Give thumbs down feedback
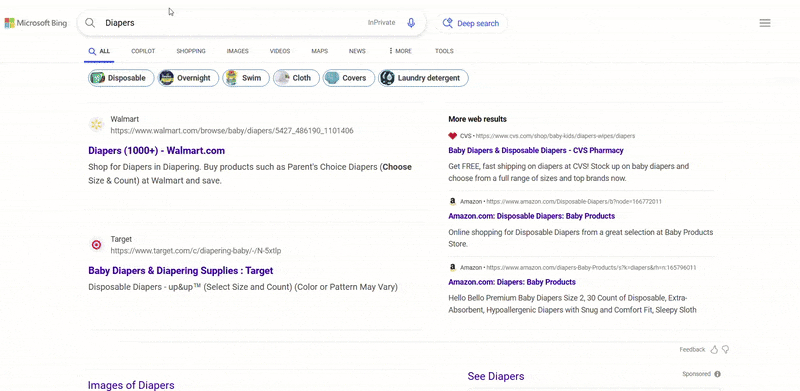 (726, 350)
